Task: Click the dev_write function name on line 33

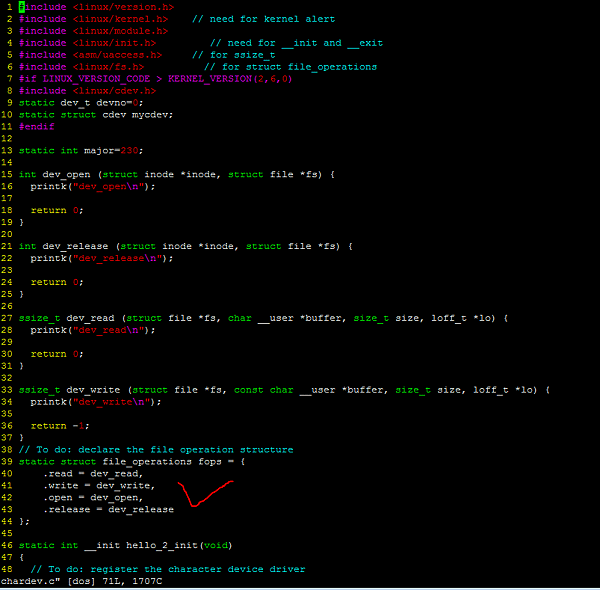Action: click(x=93, y=390)
